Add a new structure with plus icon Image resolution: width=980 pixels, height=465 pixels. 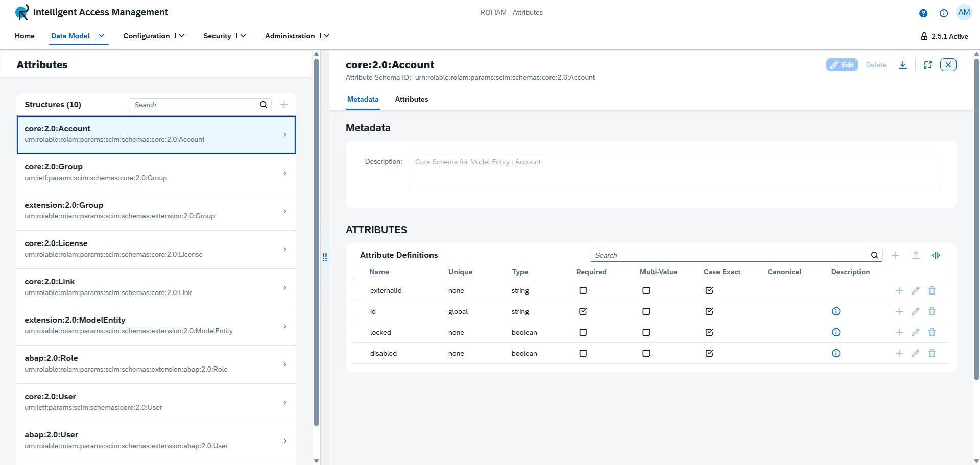point(284,105)
